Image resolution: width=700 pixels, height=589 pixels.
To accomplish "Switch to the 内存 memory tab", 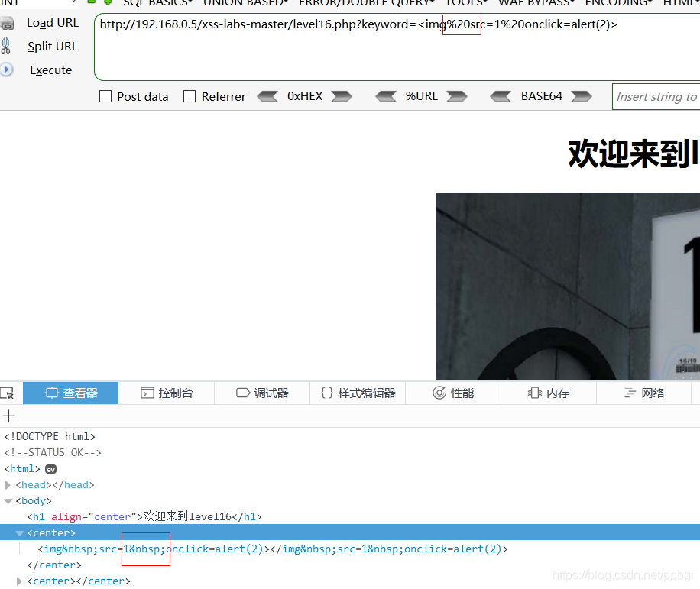I will point(549,393).
